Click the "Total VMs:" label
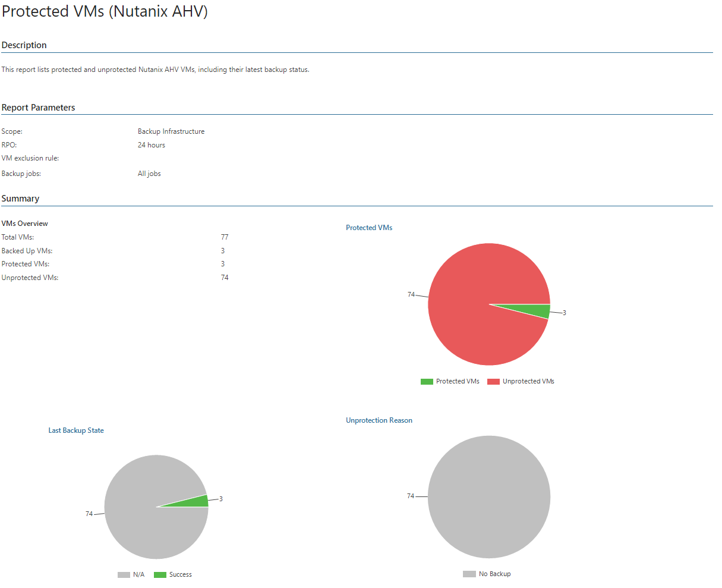722x588 pixels. 18,237
